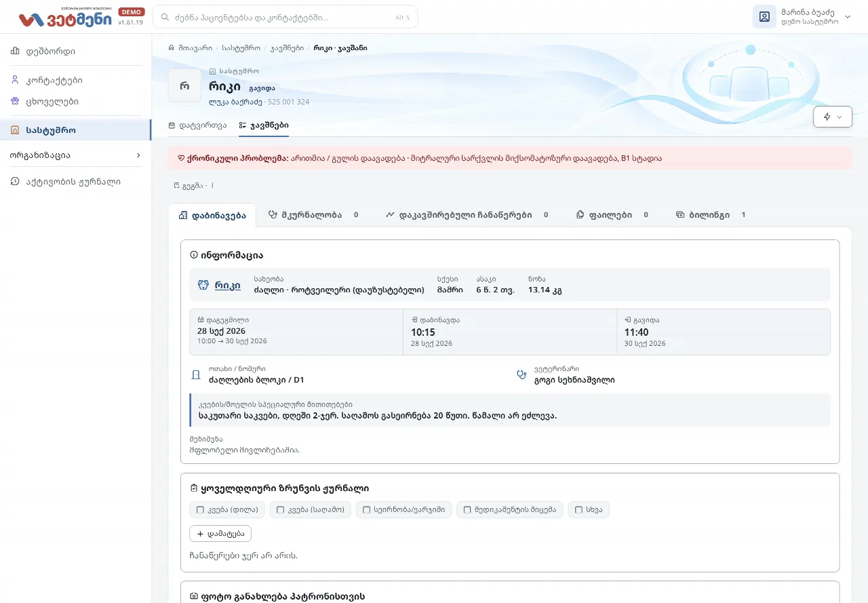Image resolution: width=868 pixels, height=603 pixels.
Task: Open the ბილინგი tab
Action: [710, 215]
